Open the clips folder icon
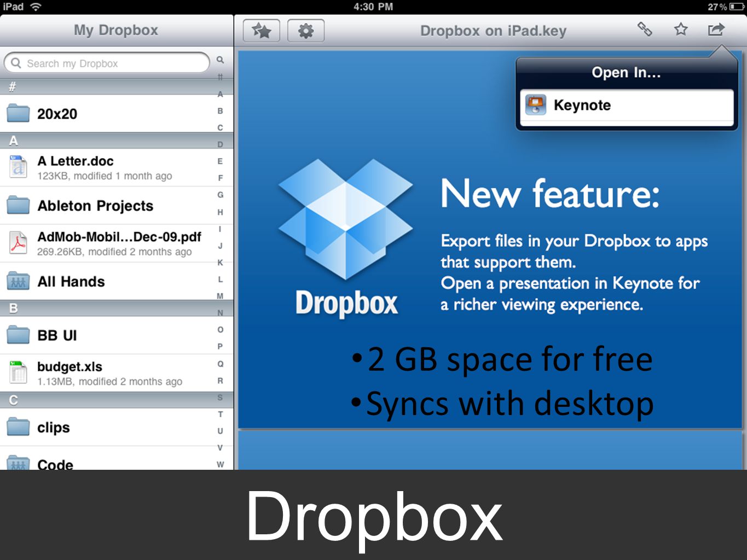The width and height of the screenshot is (747, 560). (18, 426)
